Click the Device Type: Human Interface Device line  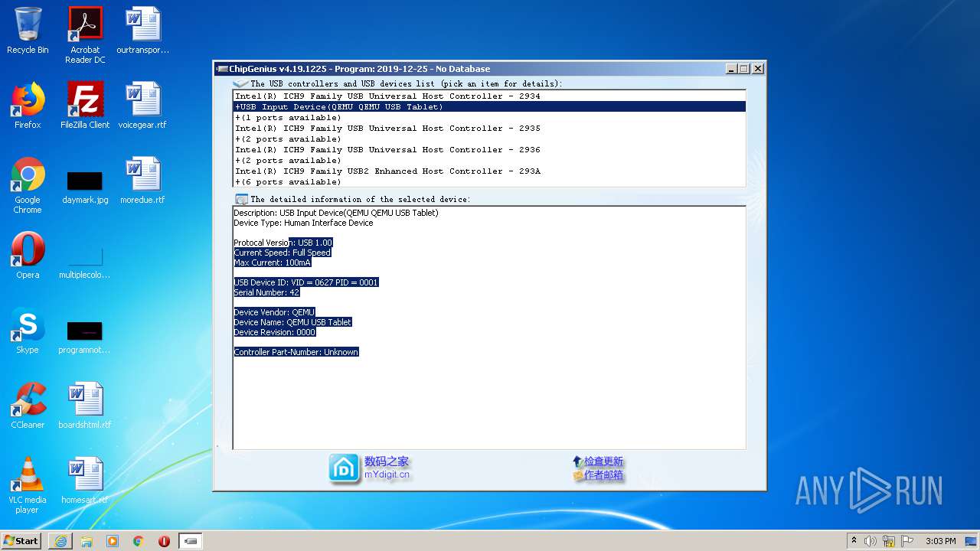pos(303,223)
